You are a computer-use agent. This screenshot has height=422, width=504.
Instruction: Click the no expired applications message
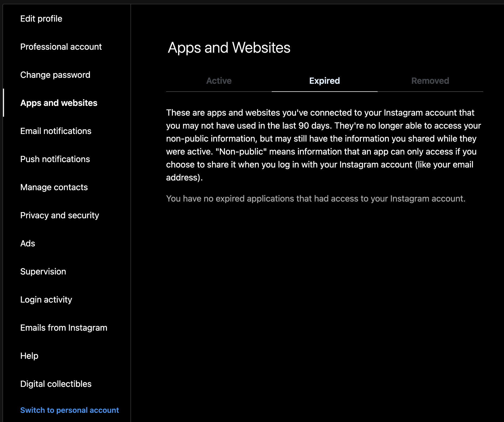(x=316, y=199)
